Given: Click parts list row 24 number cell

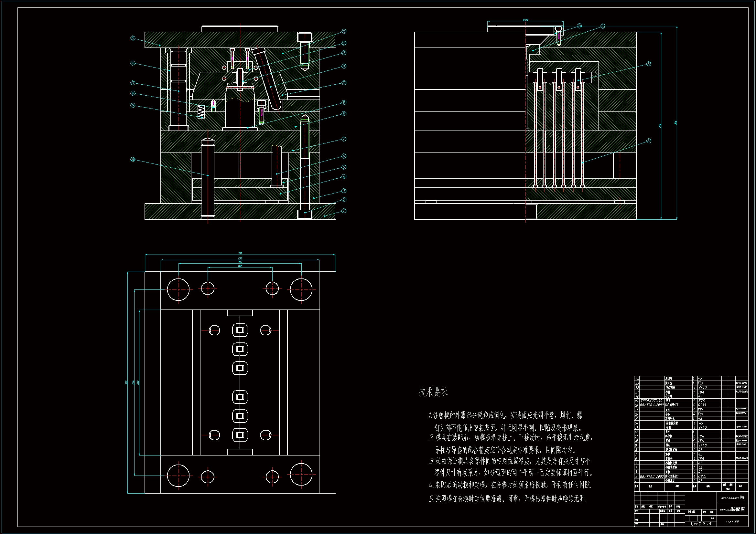Looking at the screenshot, I should (x=637, y=379).
